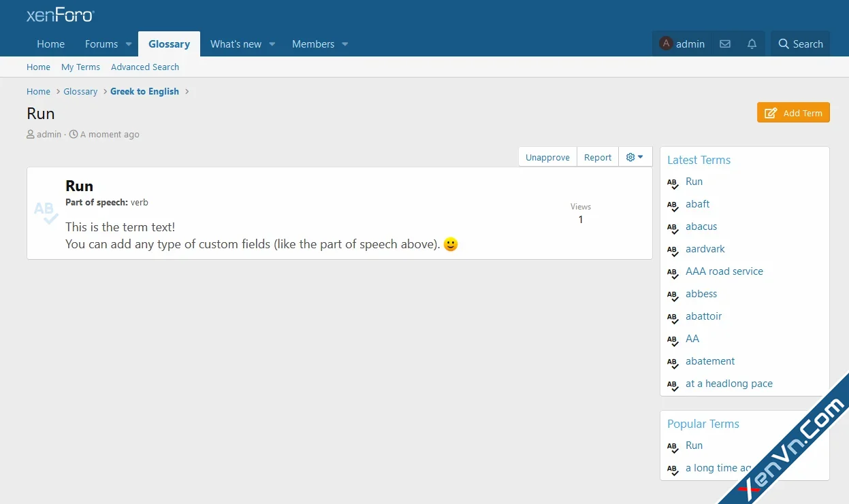Click the xenForo logo
This screenshot has width=849, height=504.
(60, 15)
